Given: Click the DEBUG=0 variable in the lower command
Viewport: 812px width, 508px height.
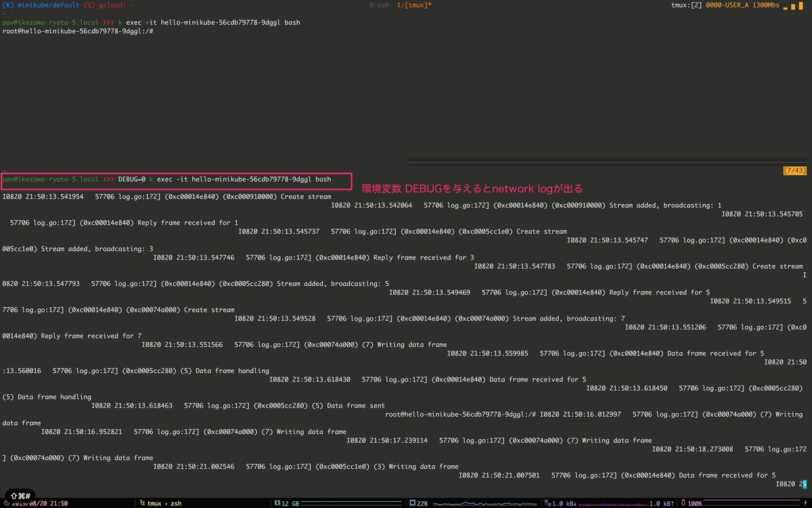Looking at the screenshot, I should 132,179.
